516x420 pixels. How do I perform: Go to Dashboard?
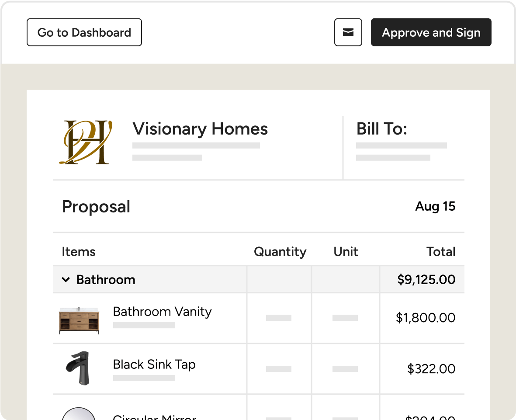[84, 32]
